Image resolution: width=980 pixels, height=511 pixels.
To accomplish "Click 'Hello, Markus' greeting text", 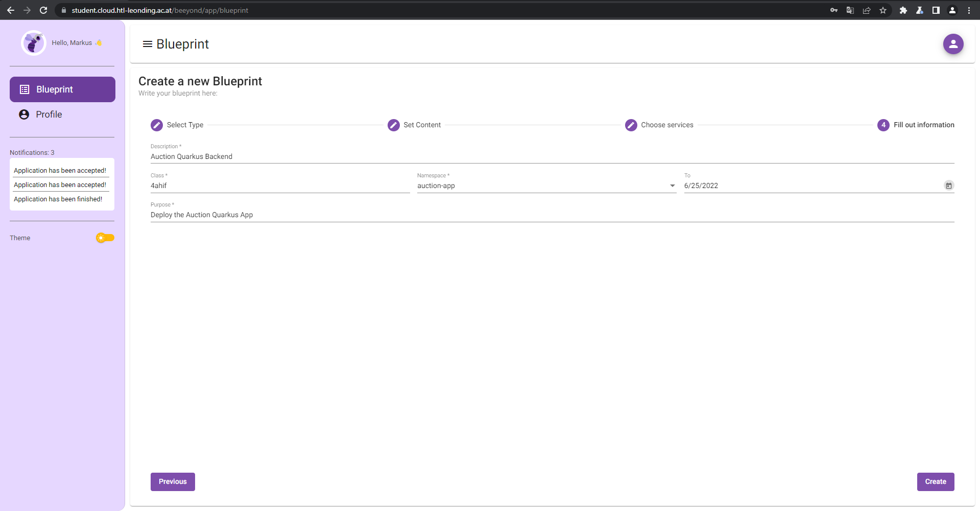I will pos(72,43).
